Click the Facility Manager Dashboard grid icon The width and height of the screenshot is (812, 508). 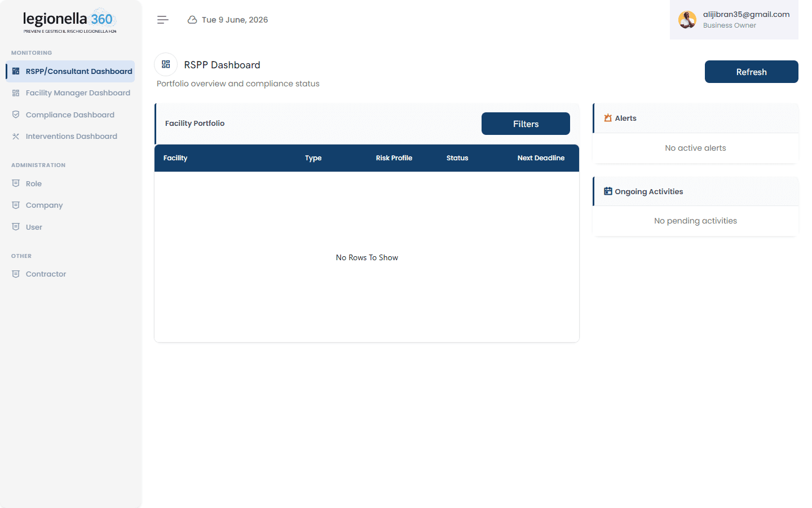point(16,93)
